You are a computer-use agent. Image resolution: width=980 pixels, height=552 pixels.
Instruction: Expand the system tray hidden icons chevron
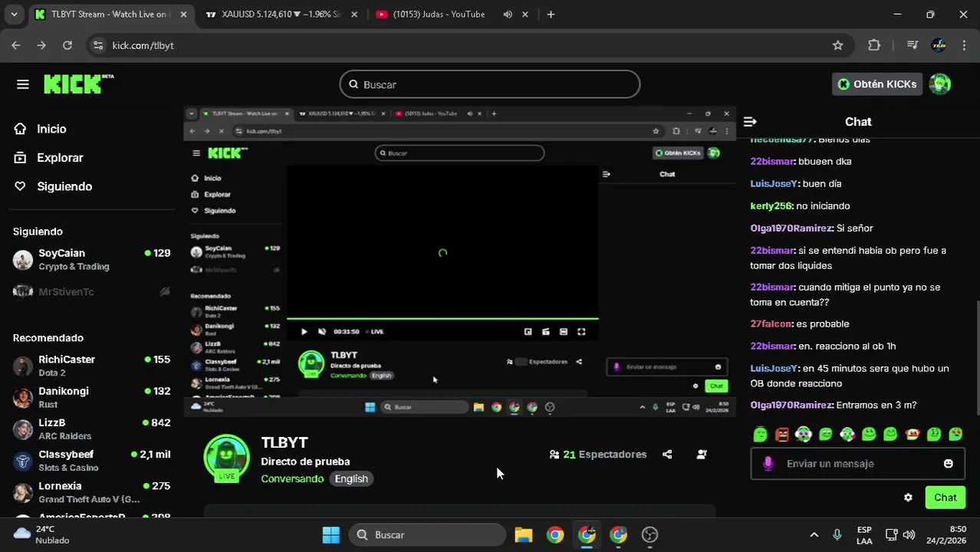click(814, 535)
